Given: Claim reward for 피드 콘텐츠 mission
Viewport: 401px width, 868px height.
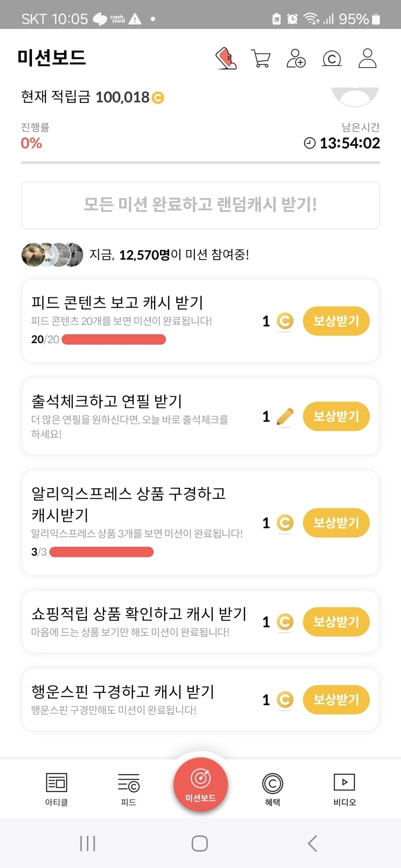Looking at the screenshot, I should [x=336, y=321].
